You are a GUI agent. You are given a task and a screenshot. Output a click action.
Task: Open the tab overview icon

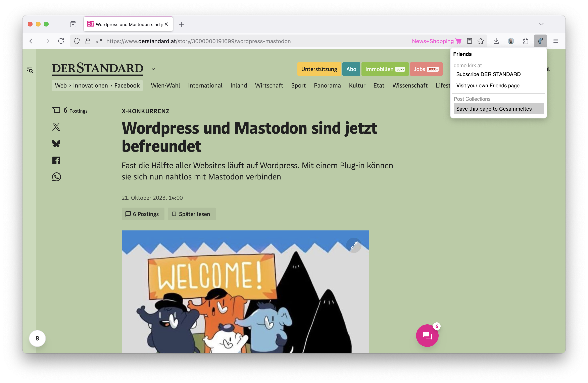pyautogui.click(x=73, y=24)
